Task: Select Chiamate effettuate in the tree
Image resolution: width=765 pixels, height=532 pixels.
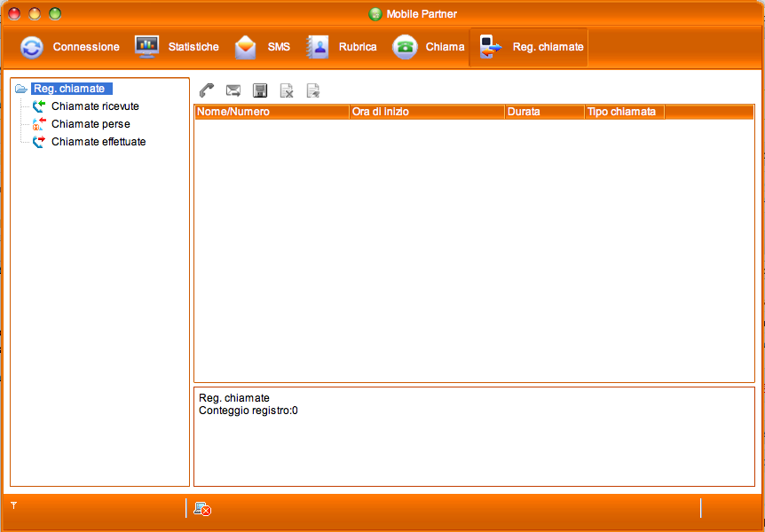Action: 99,142
